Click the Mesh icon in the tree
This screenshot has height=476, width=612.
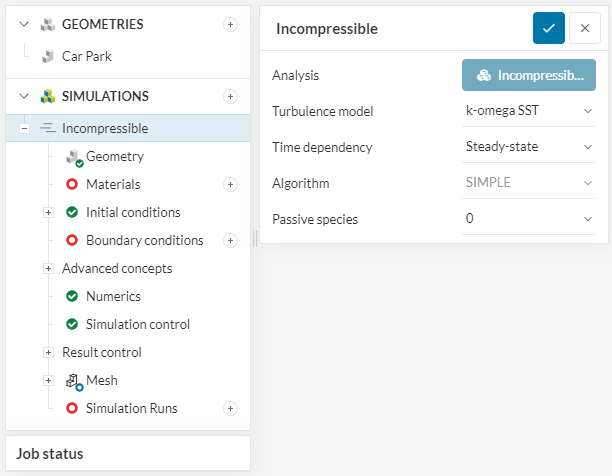click(73, 381)
